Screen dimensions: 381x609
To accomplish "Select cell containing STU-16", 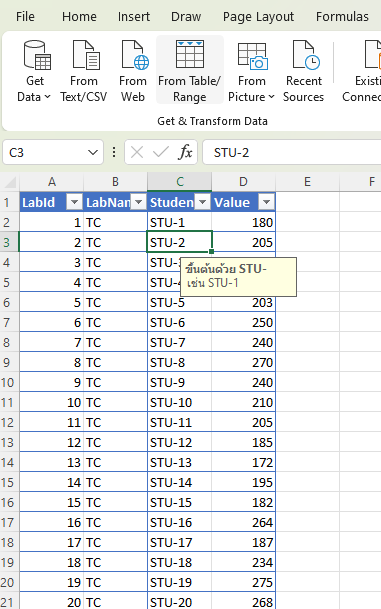I will [179, 522].
